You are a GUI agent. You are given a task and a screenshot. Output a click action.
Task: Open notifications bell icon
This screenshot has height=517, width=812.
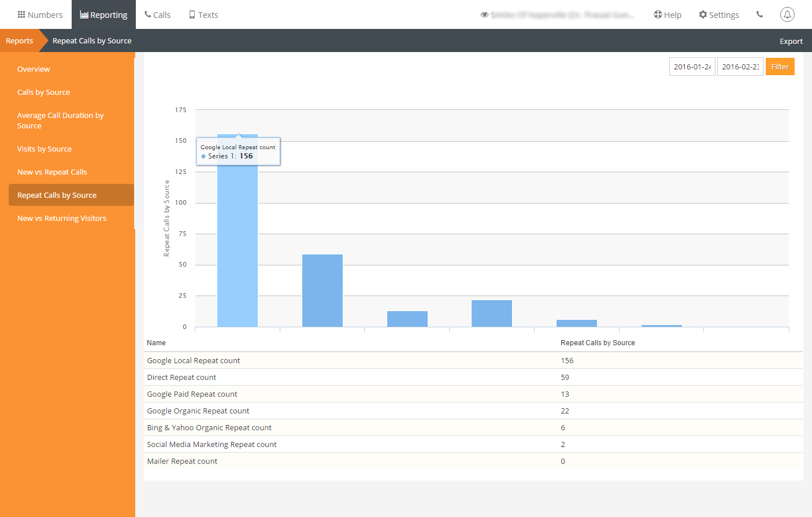click(x=787, y=14)
